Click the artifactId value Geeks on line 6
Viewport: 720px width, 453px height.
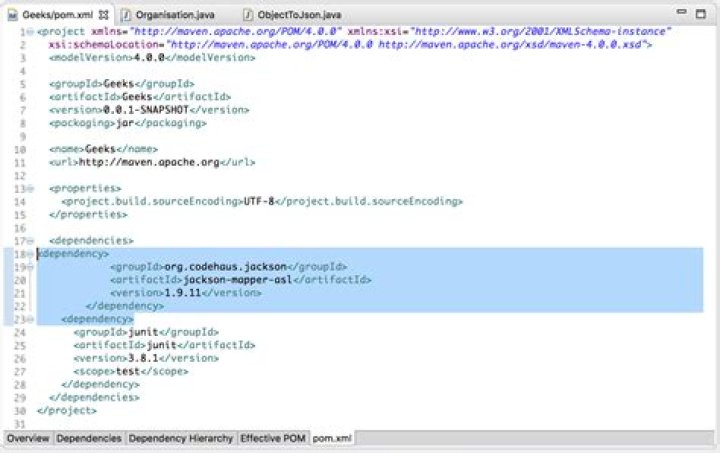click(137, 97)
